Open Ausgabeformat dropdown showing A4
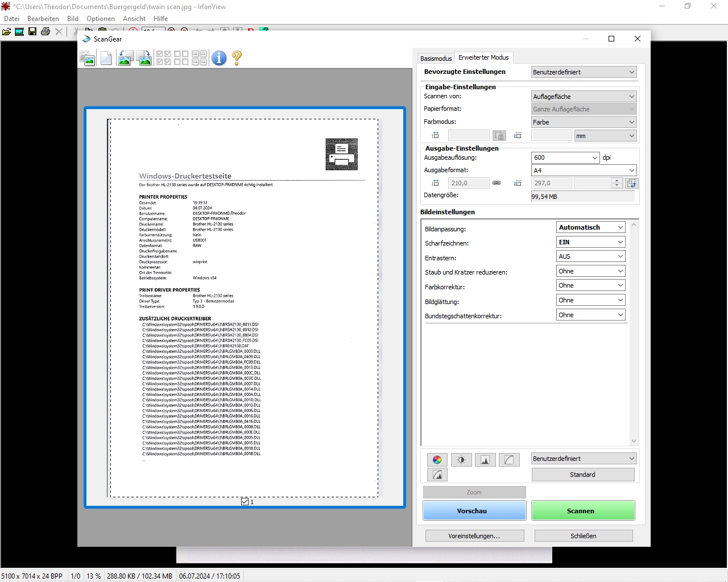Viewport: 728px width, 582px height. pyautogui.click(x=584, y=171)
